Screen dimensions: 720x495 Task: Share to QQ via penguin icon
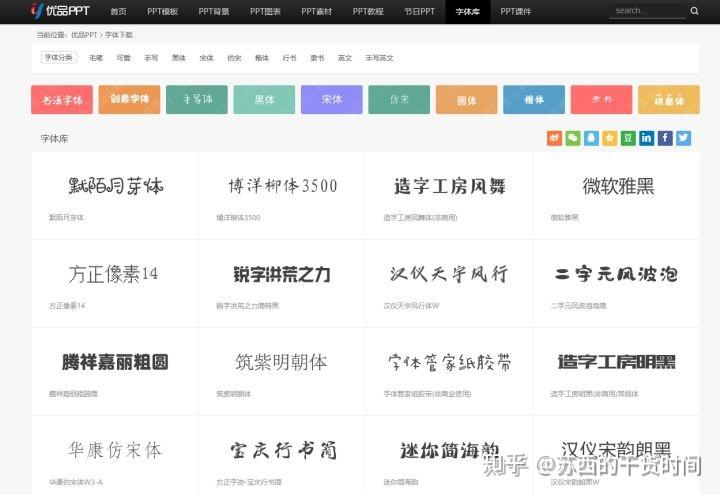tap(591, 138)
